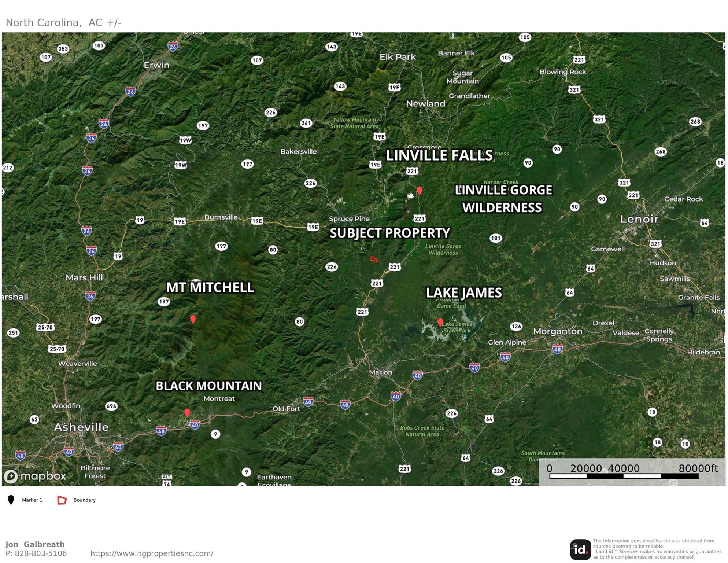The width and height of the screenshot is (728, 563).
Task: Open the hgpropertiesnc.com website link
Action: (152, 553)
